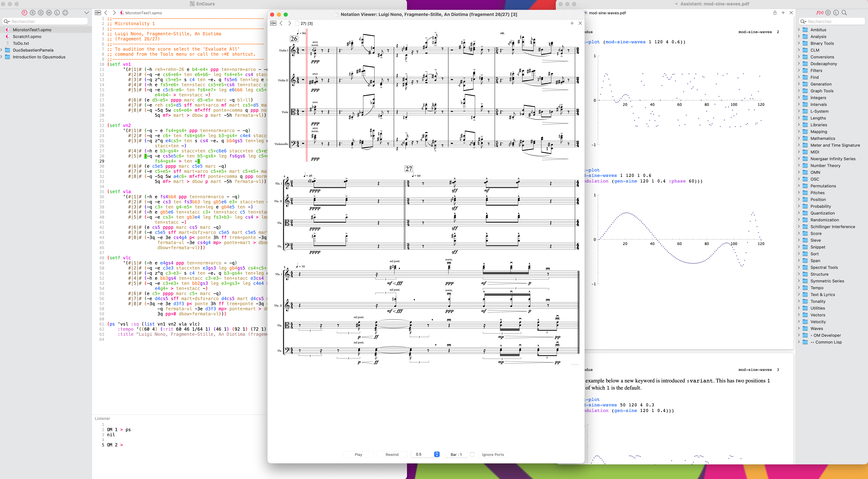Select the Analysis folder

coord(818,37)
